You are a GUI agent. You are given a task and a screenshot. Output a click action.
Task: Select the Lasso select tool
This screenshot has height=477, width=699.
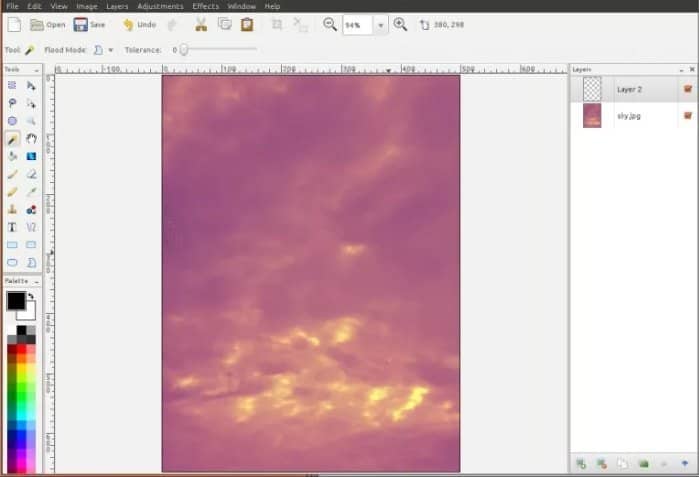click(12, 103)
